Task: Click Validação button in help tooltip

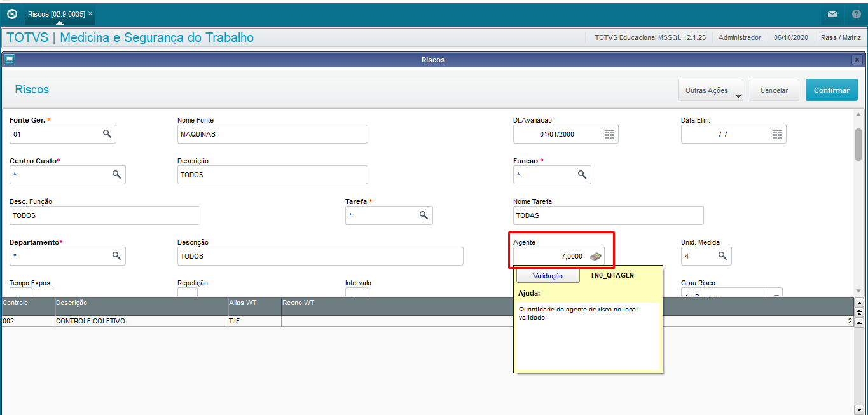Action: click(x=548, y=276)
